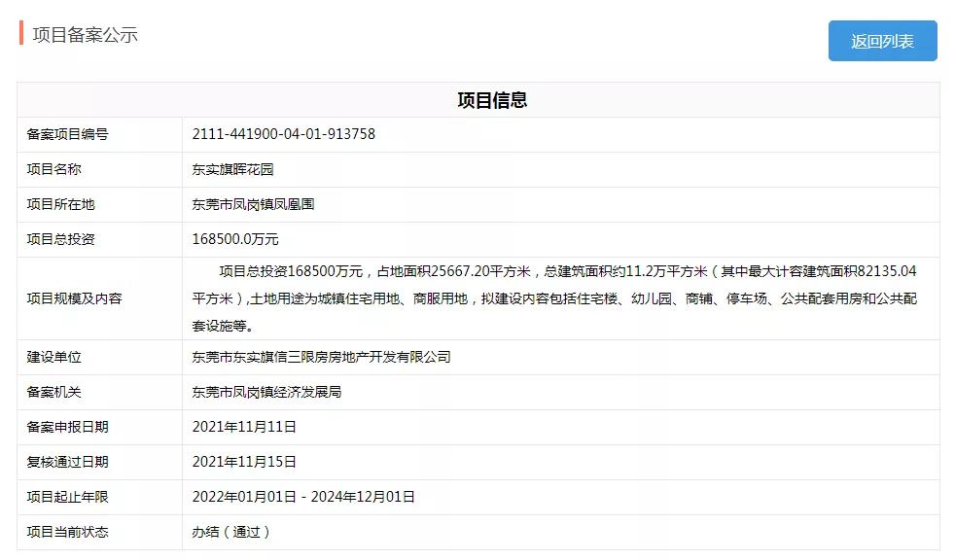955x560 pixels.
Task: Select the 项目总投资 row label
Action: [63, 239]
